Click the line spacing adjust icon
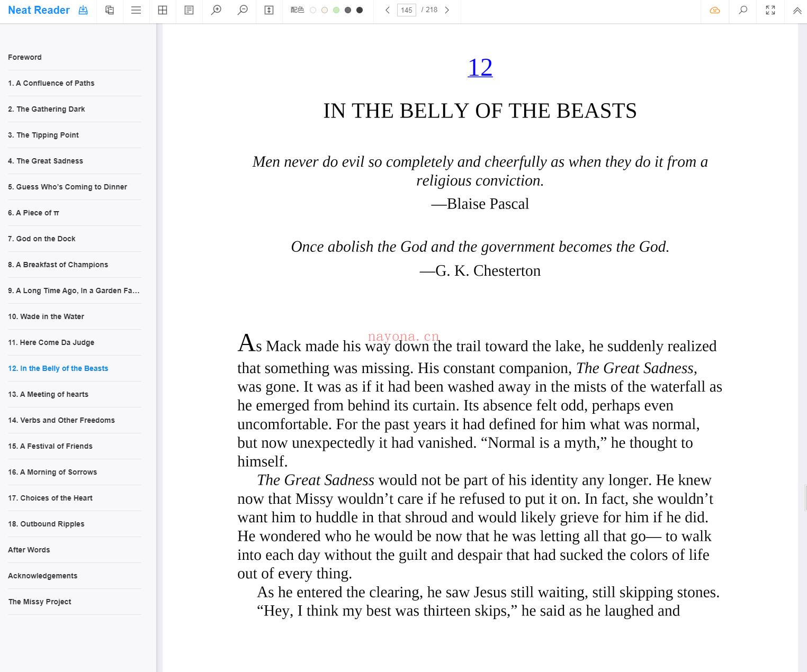The width and height of the screenshot is (807, 672). click(269, 10)
